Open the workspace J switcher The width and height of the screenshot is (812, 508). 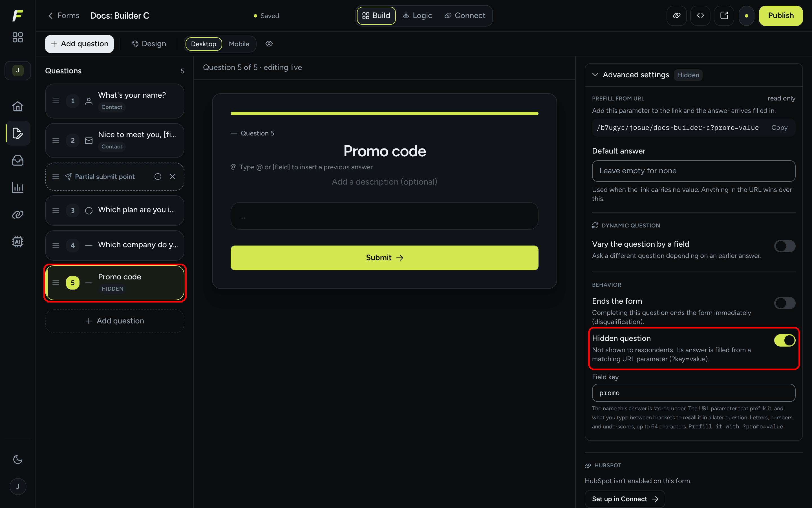(17, 70)
